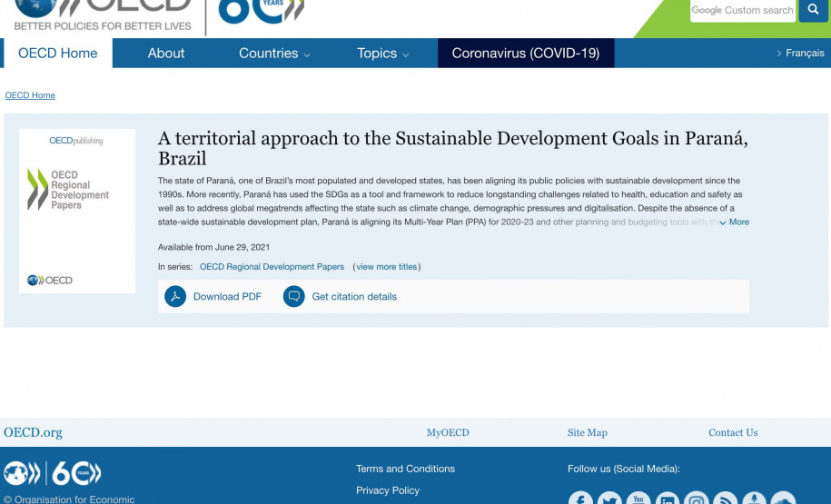Click the 60 Years anniversary header logo
This screenshot has width=831, height=504.
pos(262,11)
